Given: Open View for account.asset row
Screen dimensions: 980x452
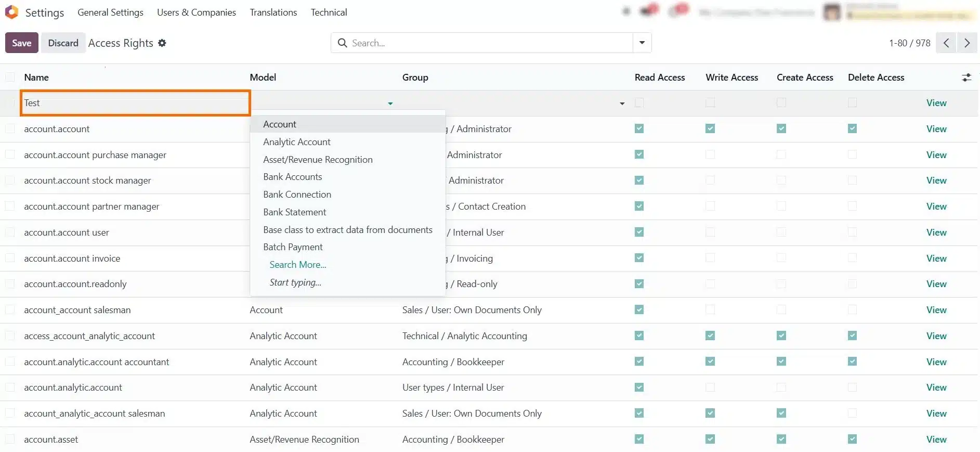Looking at the screenshot, I should [936, 440].
